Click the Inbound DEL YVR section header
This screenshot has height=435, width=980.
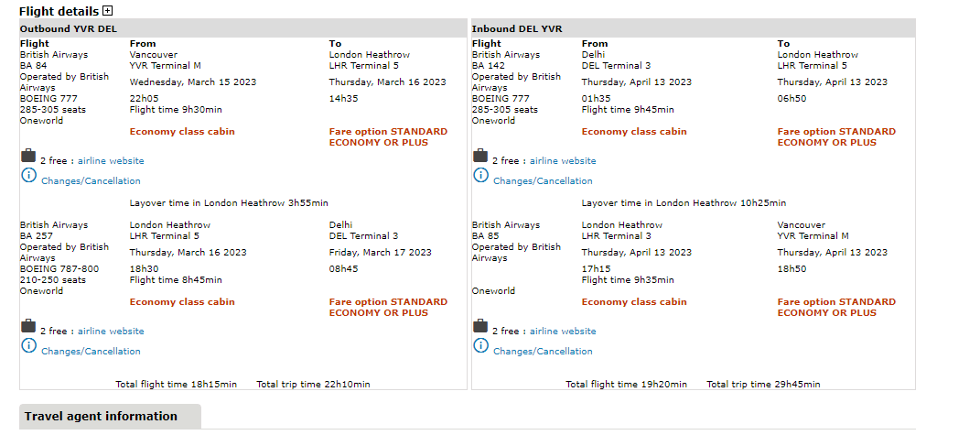pyautogui.click(x=516, y=28)
